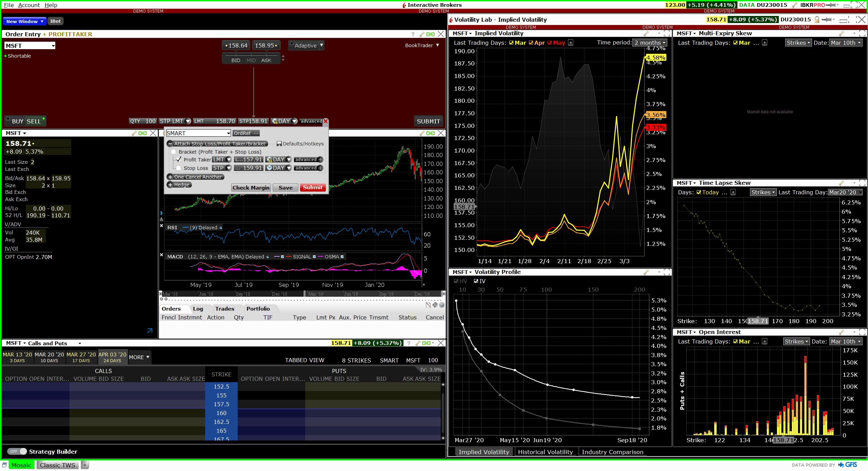Uncheck the May last trading day on Implied Volatility
The height and width of the screenshot is (471, 868).
[550, 43]
